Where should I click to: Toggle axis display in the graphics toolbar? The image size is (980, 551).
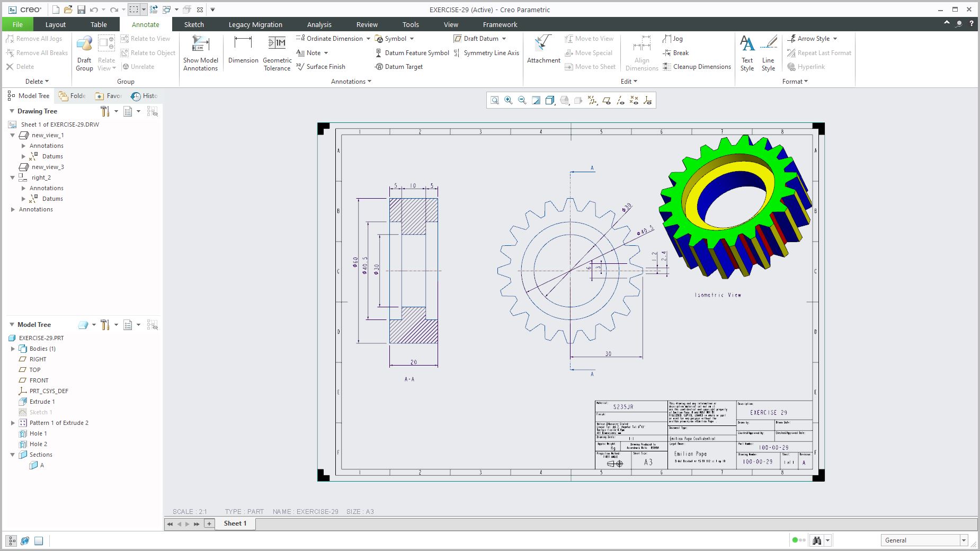coord(620,100)
